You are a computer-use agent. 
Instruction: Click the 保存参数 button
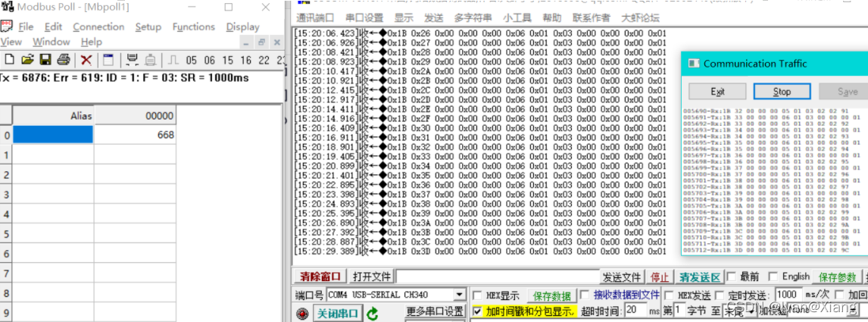[x=837, y=277]
